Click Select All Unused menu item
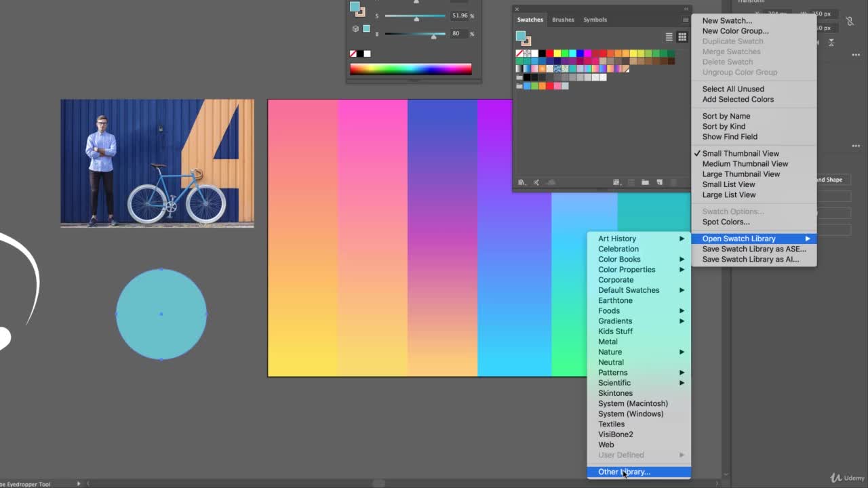 [x=733, y=89]
